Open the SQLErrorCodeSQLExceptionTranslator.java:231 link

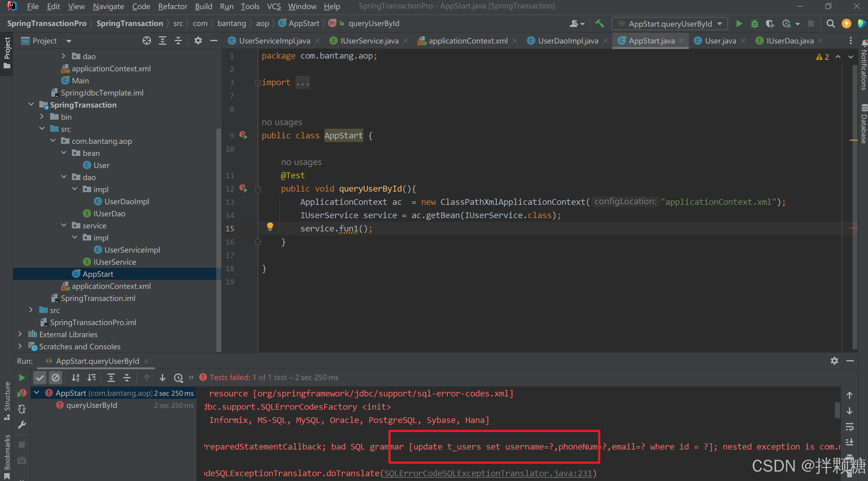(x=488, y=473)
